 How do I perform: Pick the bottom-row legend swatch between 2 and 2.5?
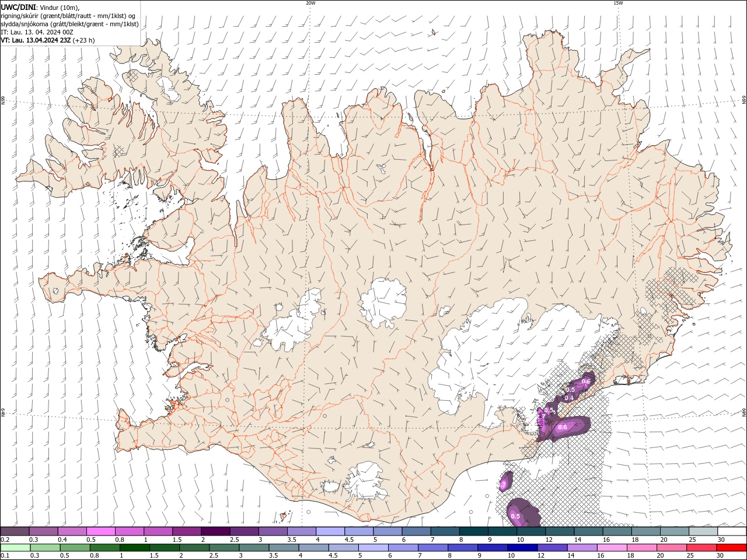(194, 548)
